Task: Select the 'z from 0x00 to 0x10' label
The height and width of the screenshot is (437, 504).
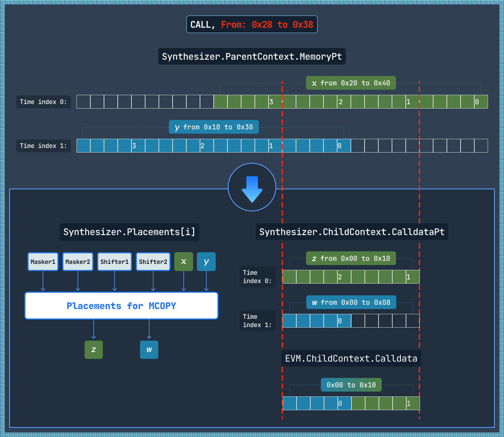Action: (351, 258)
